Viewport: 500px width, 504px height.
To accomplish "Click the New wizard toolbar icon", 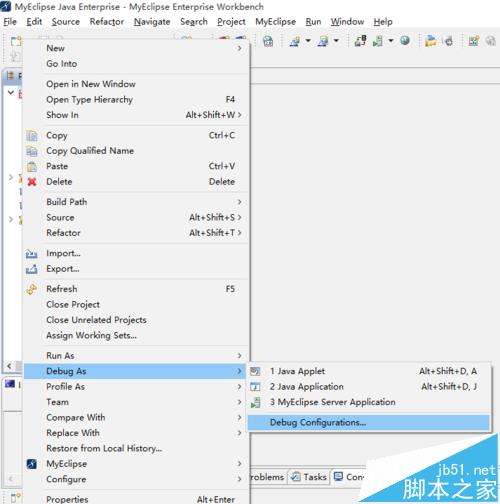I will point(16,41).
